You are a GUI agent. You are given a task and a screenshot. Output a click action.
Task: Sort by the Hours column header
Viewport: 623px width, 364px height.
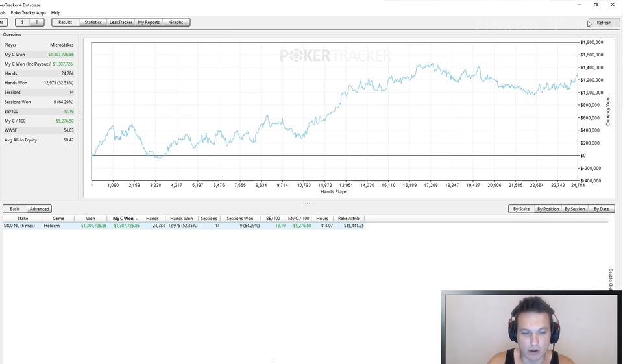tap(323, 219)
